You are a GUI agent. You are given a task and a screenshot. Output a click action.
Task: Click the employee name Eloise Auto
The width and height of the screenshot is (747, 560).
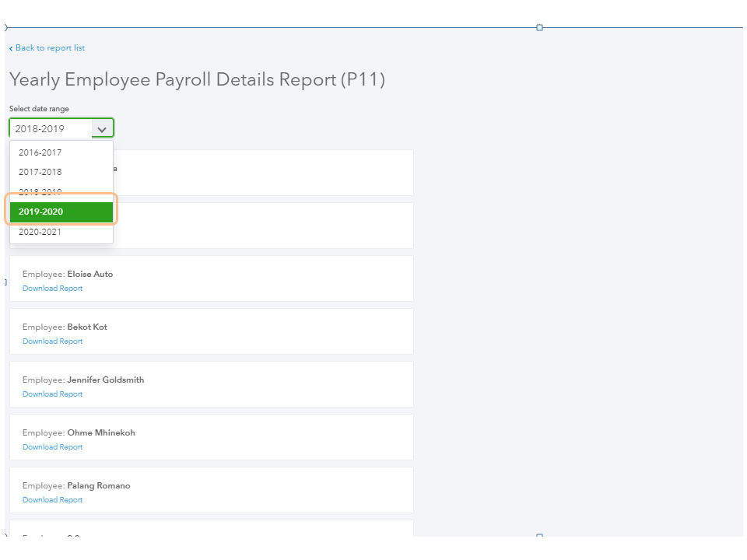tap(90, 275)
